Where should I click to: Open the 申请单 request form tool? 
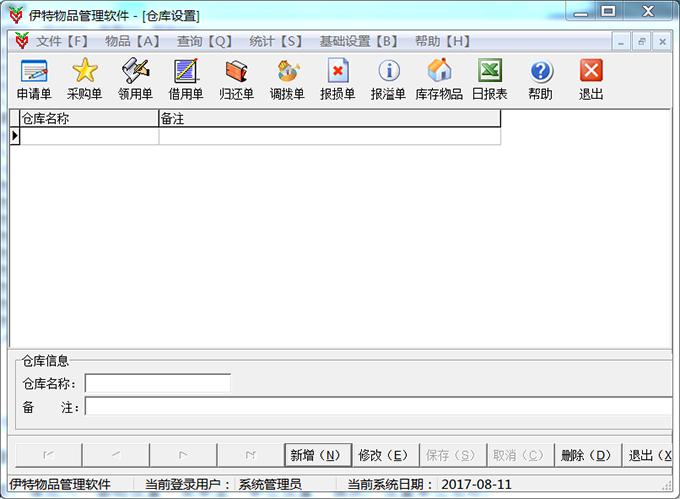pos(34,80)
